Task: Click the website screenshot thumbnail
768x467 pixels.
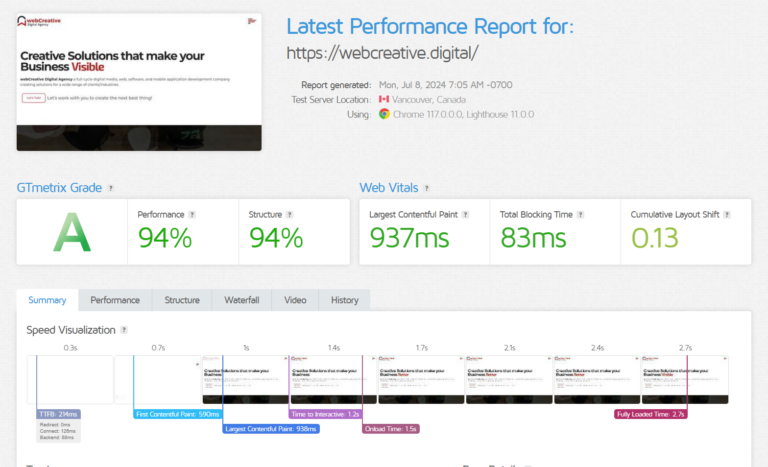Action: 139,82
